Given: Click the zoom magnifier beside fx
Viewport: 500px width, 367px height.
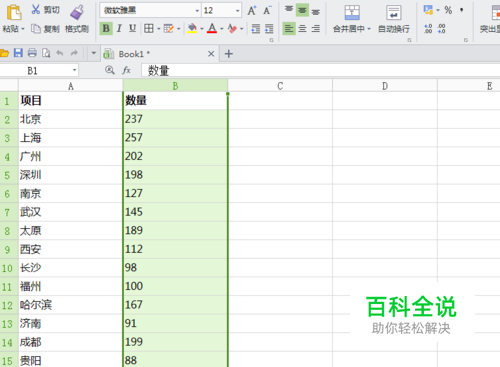Looking at the screenshot, I should coord(110,70).
